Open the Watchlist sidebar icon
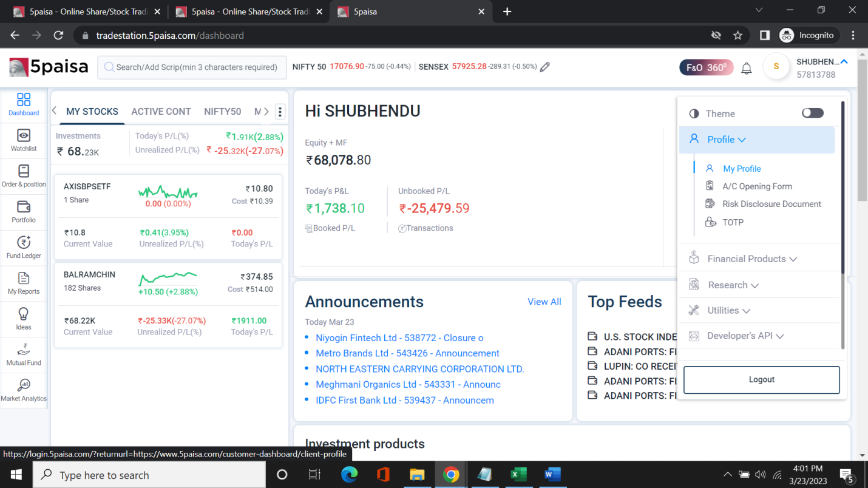Image resolution: width=868 pixels, height=488 pixels. point(24,140)
